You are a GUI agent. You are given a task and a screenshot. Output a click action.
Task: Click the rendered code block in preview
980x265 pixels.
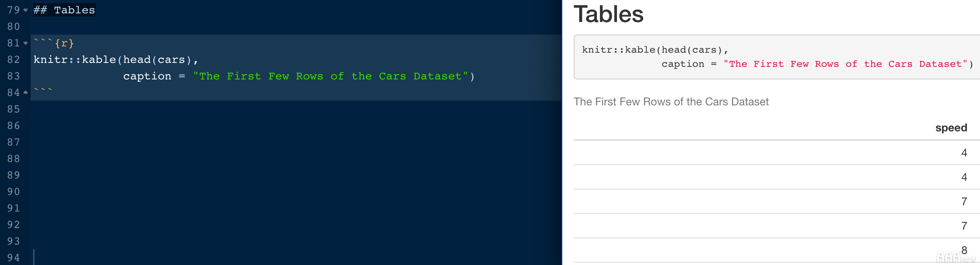pyautogui.click(x=777, y=57)
